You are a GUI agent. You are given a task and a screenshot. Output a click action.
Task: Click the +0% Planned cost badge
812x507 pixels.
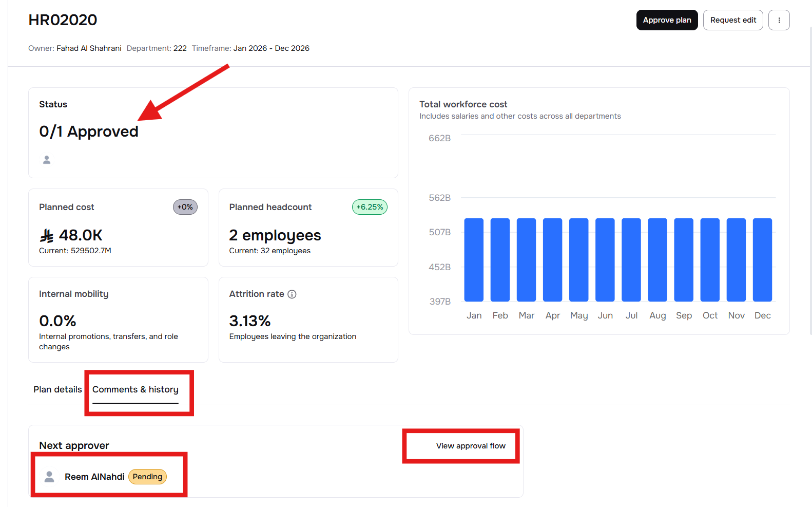coord(185,207)
